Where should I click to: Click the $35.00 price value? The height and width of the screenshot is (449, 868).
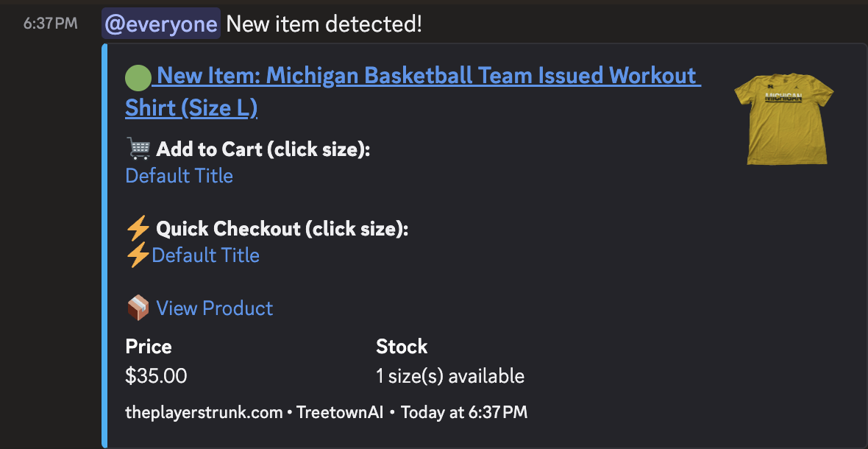(x=157, y=376)
